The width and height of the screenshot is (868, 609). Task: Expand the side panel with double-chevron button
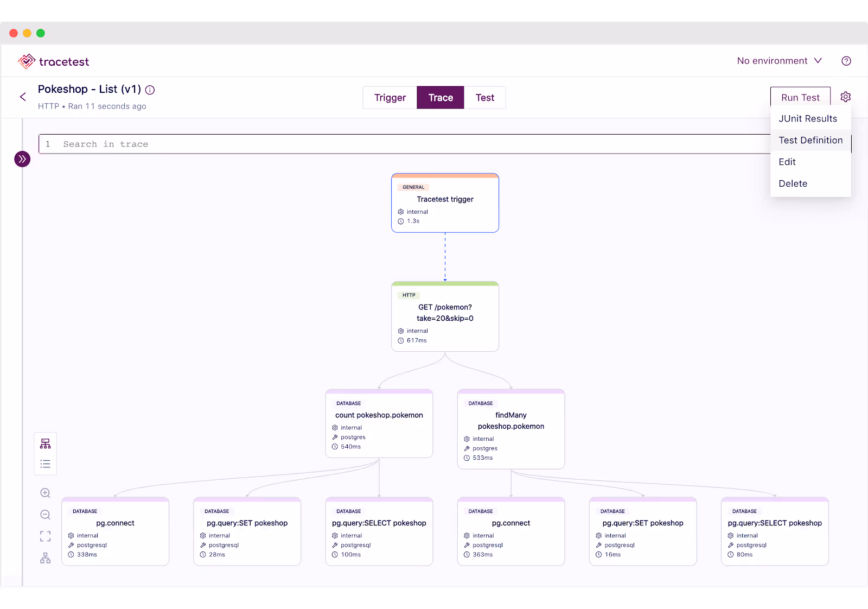[22, 159]
